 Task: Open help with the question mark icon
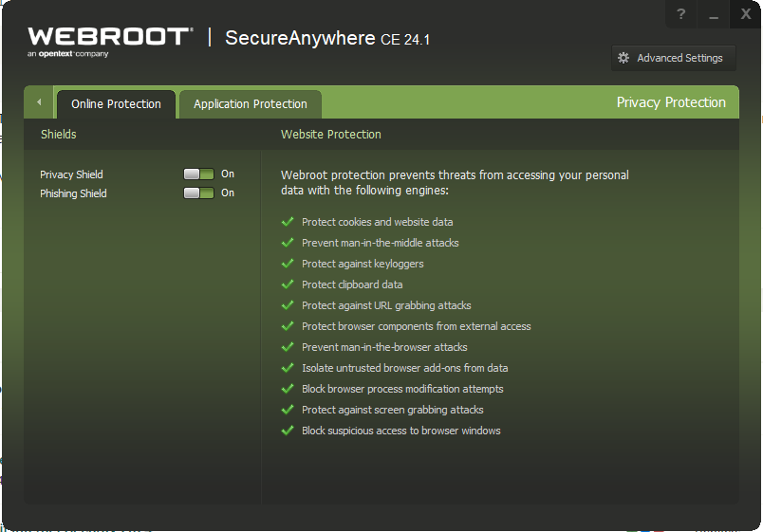[x=680, y=14]
